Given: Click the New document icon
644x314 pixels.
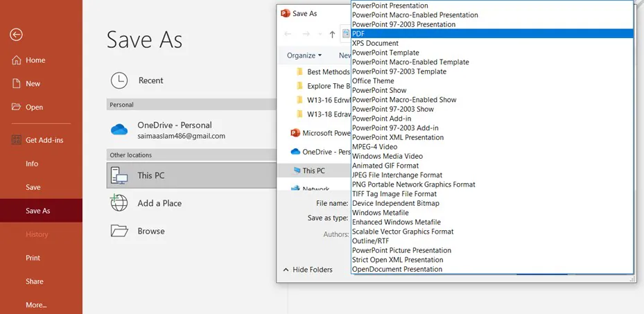Looking at the screenshot, I should [x=17, y=84].
